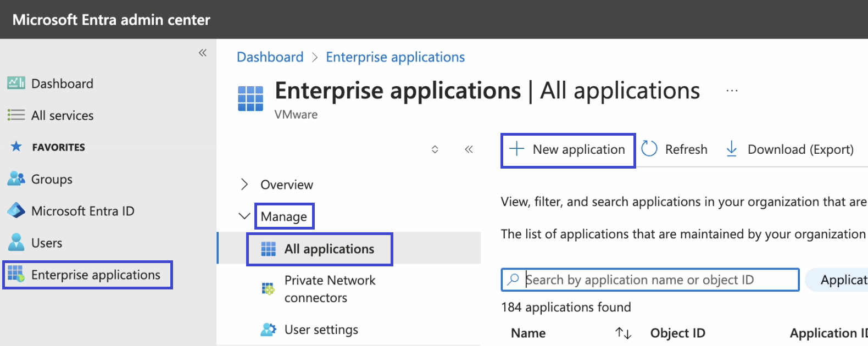Open Enterprise applications in sidebar
Image resolution: width=868 pixels, height=346 pixels.
click(x=96, y=275)
